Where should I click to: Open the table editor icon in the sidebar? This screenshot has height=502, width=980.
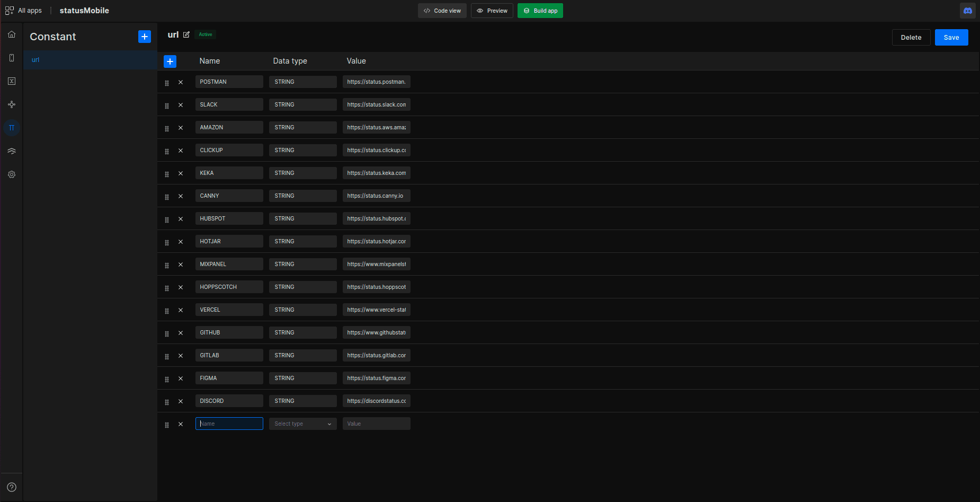12,81
